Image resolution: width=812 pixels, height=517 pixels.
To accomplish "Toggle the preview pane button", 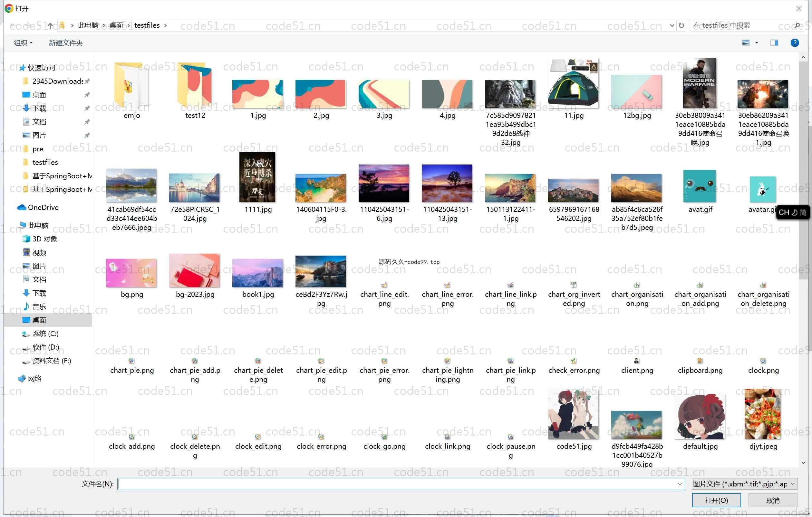I will [x=774, y=43].
